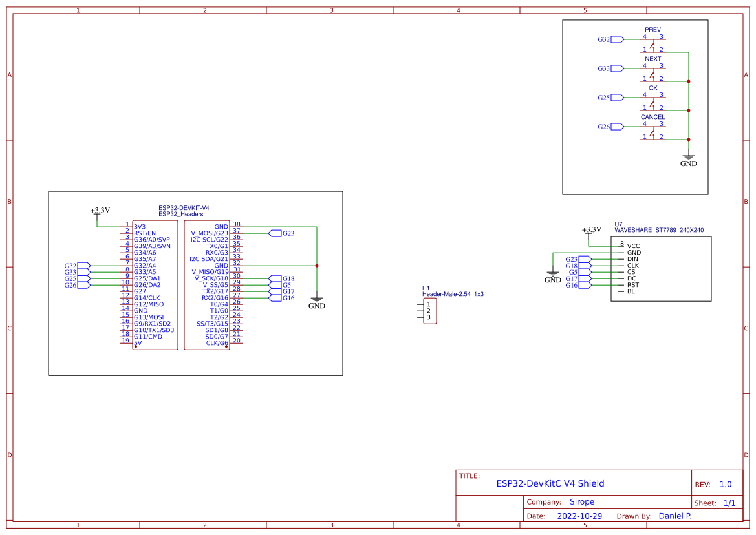Viewport: 756px width, 535px height.
Task: Select the Header-Male-2.54_1x3 connector H1
Action: pyautogui.click(x=429, y=311)
